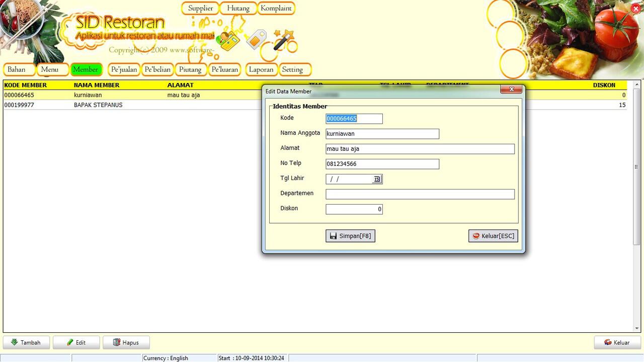
Task: Go to the Menu section
Action: [x=52, y=69]
